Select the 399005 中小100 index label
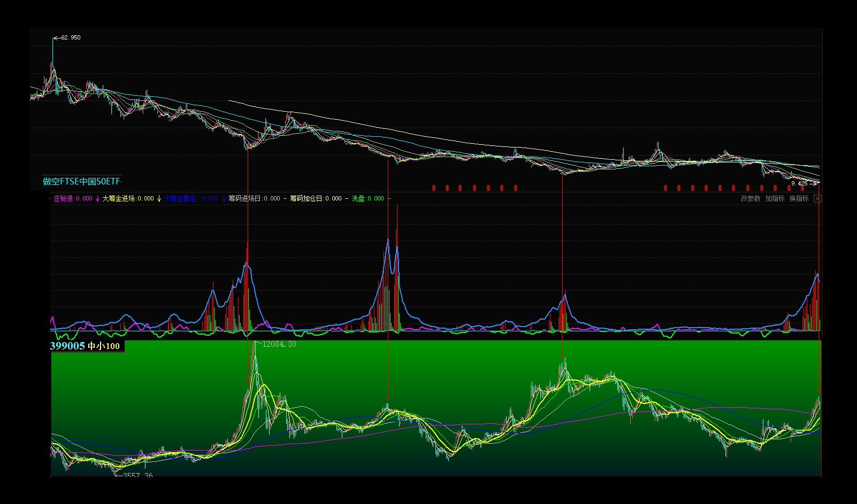Screen dimensions: 857x504 [85, 346]
